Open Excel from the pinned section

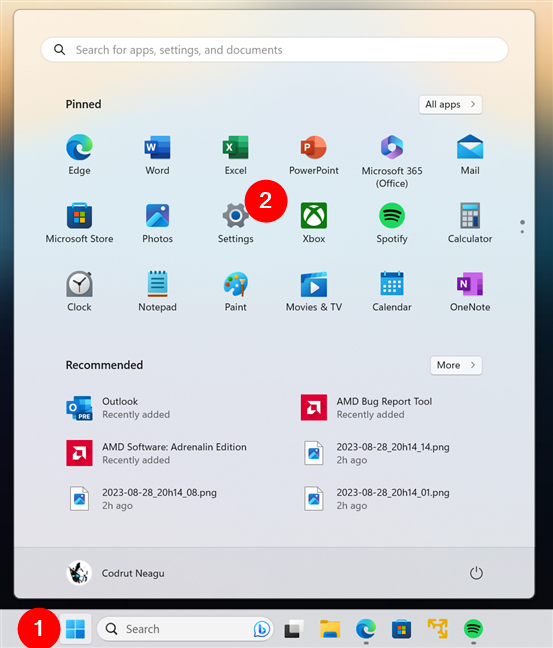point(236,155)
